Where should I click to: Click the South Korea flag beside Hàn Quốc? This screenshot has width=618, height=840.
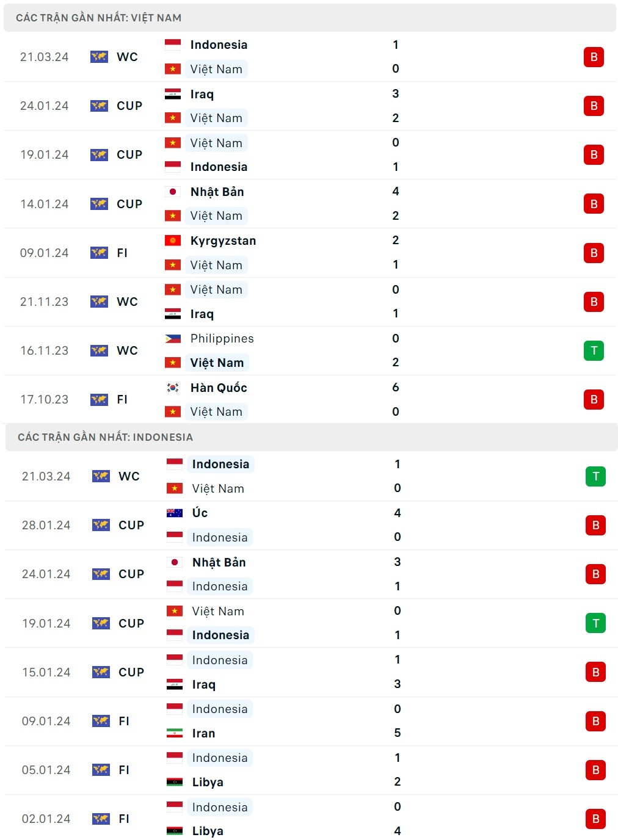[173, 388]
